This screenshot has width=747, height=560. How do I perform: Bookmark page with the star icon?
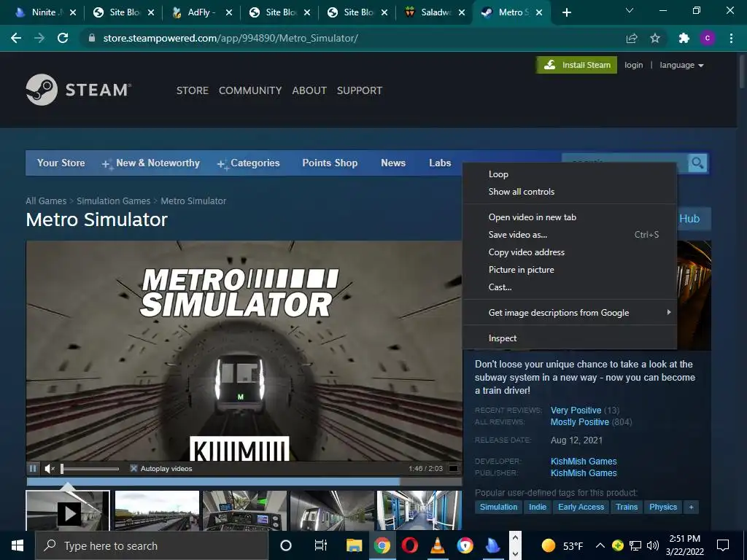655,38
